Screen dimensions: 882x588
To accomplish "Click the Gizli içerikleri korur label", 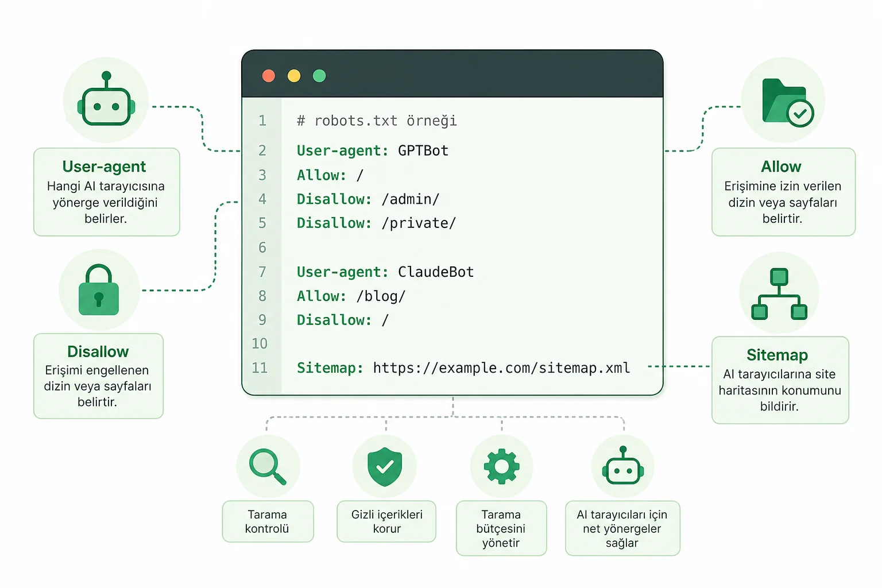I will click(x=386, y=521).
